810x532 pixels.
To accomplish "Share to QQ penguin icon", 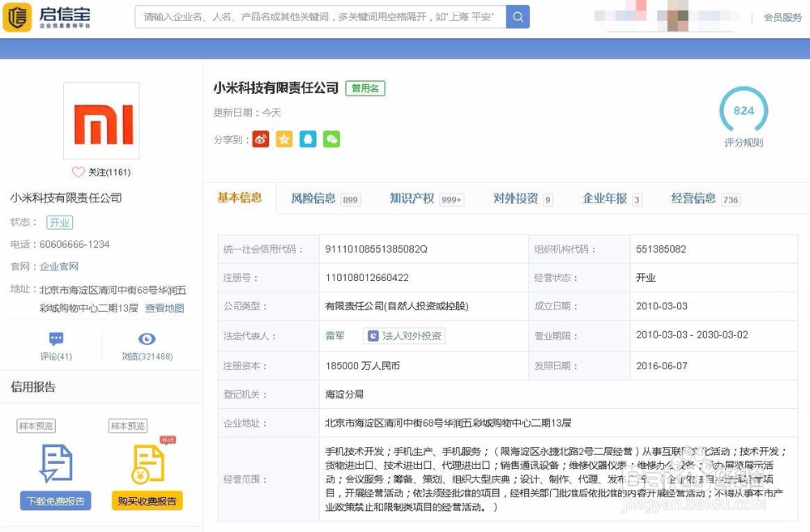I will pyautogui.click(x=308, y=139).
